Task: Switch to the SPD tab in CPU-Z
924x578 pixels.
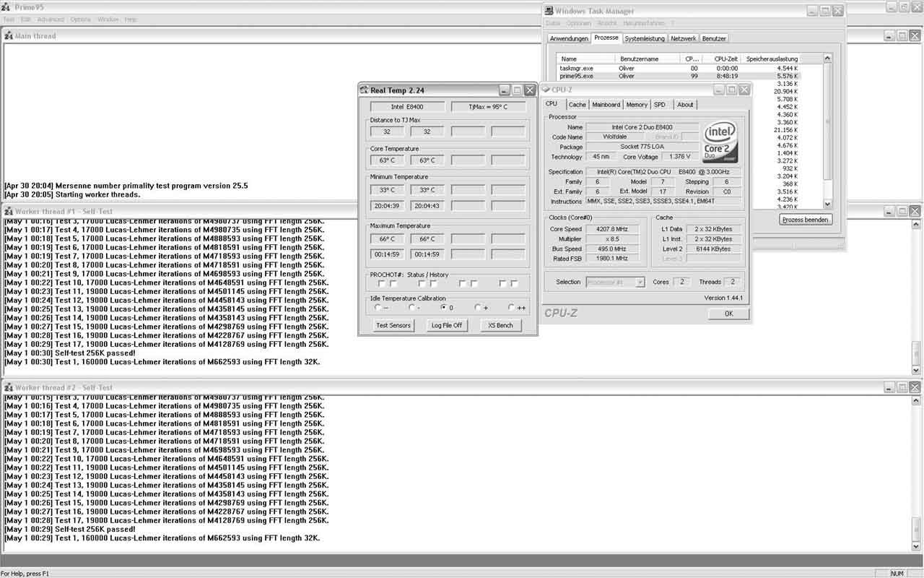Action: point(660,105)
